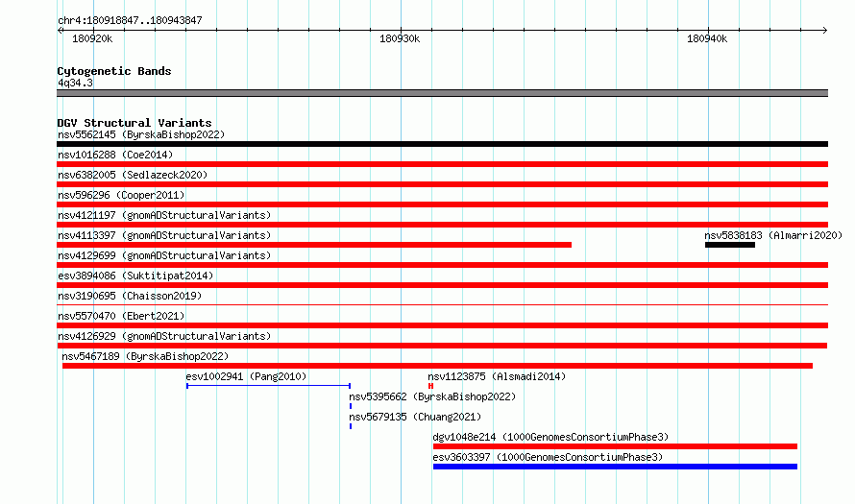Click the 180920k ruler tick label
This screenshot has height=504, width=855.
pyautogui.click(x=92, y=38)
